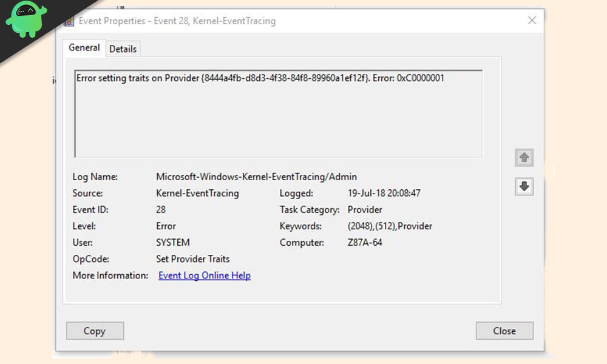The height and width of the screenshot is (364, 607).
Task: Select OpCode value 'Set Provider Traits'
Action: [193, 259]
